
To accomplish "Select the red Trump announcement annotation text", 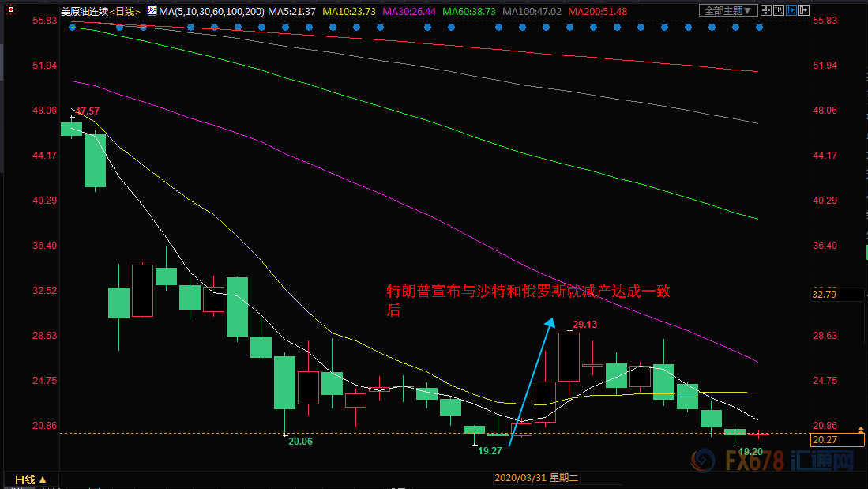I will pyautogui.click(x=527, y=300).
